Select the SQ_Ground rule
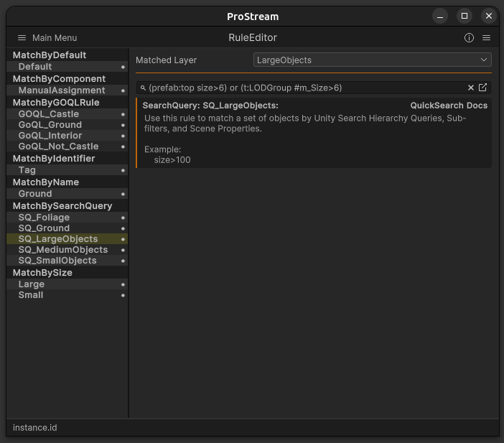The width and height of the screenshot is (504, 443). 67,228
